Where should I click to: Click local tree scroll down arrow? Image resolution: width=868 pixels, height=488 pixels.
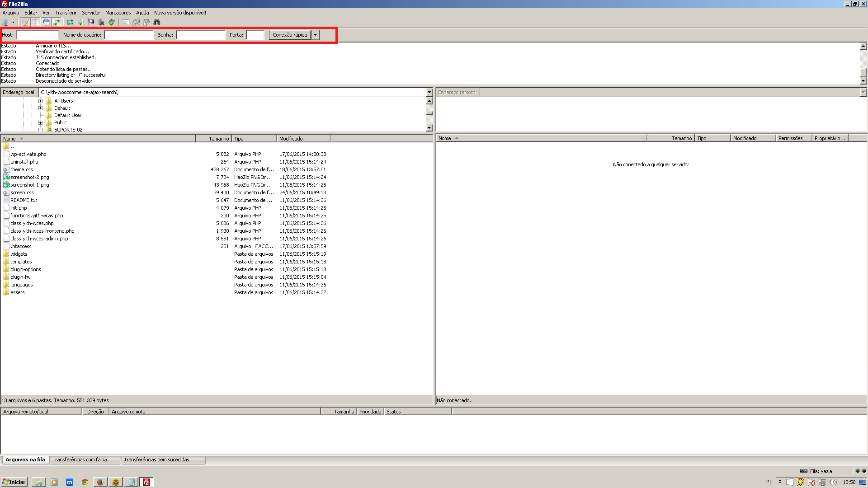click(429, 128)
